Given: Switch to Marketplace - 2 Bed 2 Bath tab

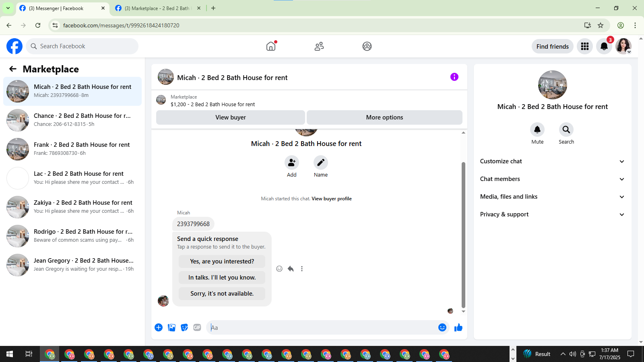Looking at the screenshot, I should coord(158,8).
